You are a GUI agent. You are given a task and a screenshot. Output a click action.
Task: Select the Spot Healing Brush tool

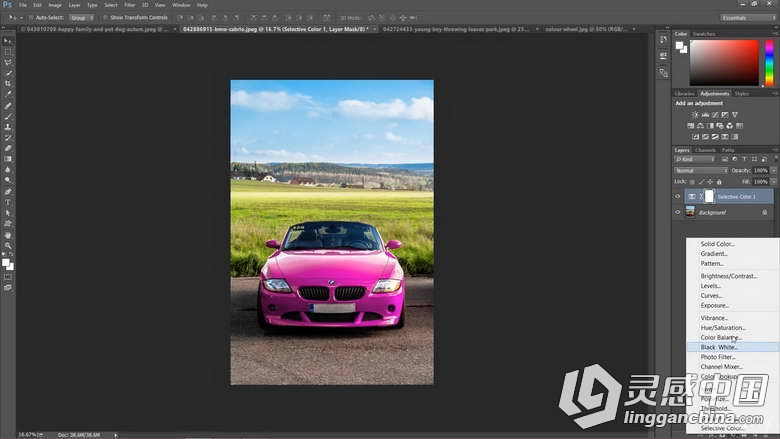(x=7, y=105)
